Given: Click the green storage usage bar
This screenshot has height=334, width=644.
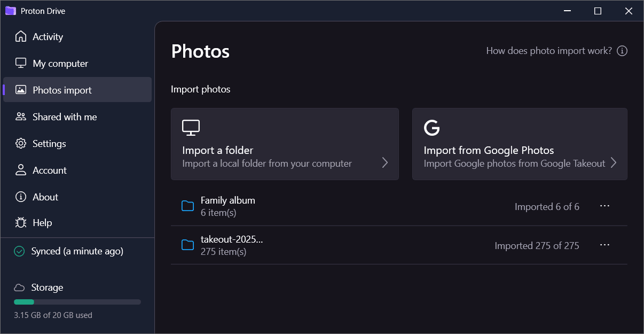Looking at the screenshot, I should click(x=25, y=302).
